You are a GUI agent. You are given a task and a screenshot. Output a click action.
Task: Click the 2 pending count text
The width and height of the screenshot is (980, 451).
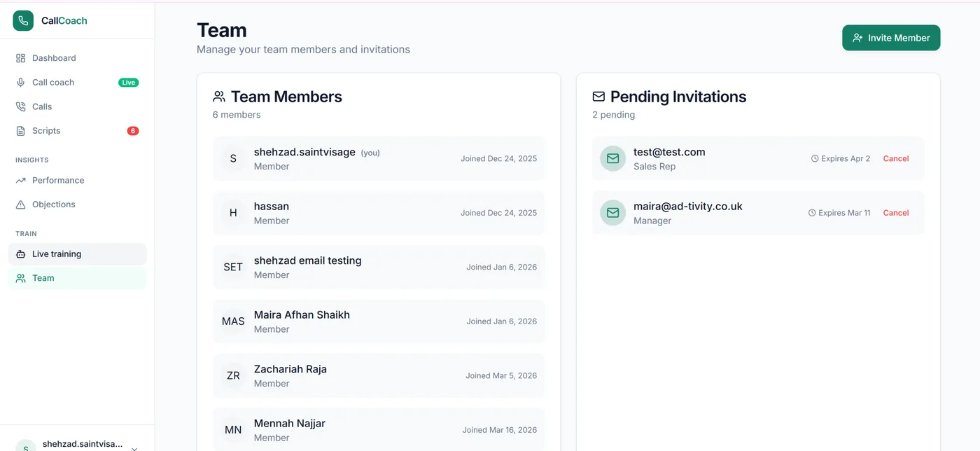coord(614,115)
